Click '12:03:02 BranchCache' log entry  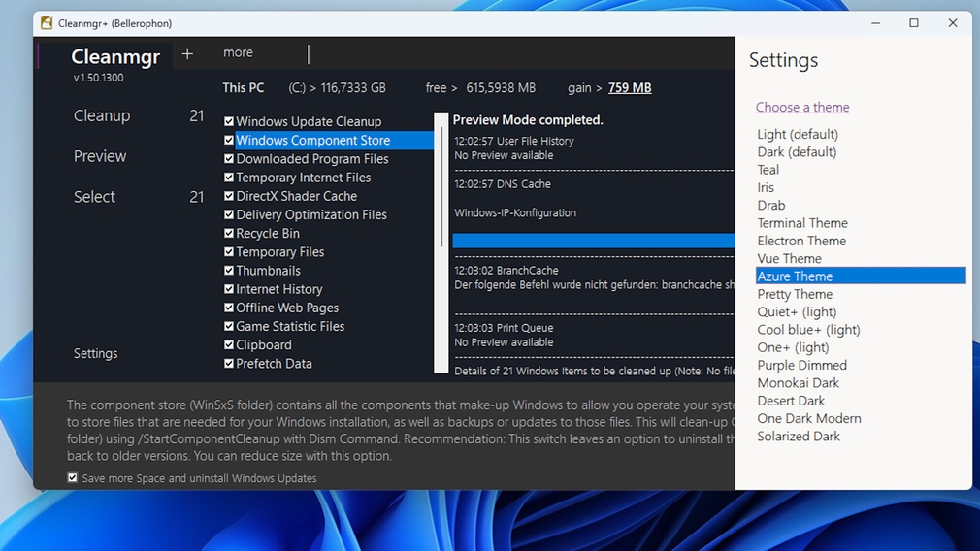click(506, 271)
